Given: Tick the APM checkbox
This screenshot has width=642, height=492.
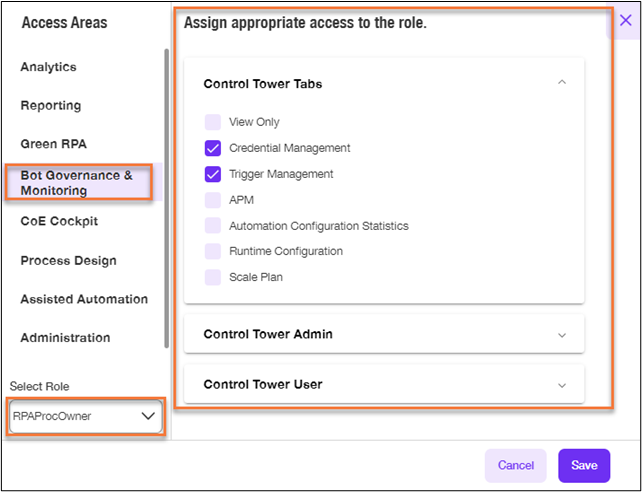Looking at the screenshot, I should (x=212, y=200).
